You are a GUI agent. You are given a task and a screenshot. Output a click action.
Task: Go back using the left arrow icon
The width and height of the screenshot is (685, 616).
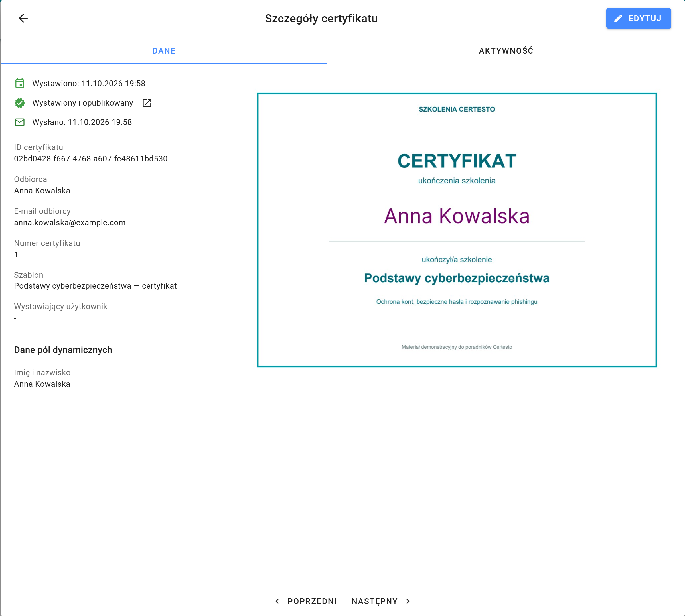tap(23, 18)
